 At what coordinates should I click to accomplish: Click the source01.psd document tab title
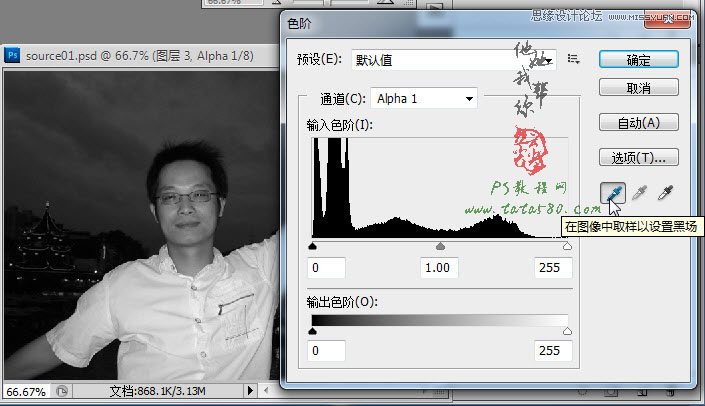click(x=139, y=56)
